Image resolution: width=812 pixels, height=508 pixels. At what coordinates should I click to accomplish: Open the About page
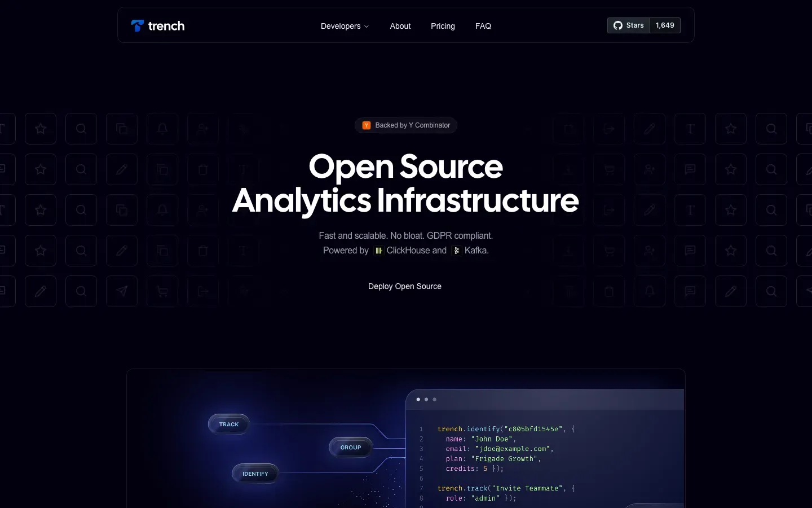tap(400, 26)
